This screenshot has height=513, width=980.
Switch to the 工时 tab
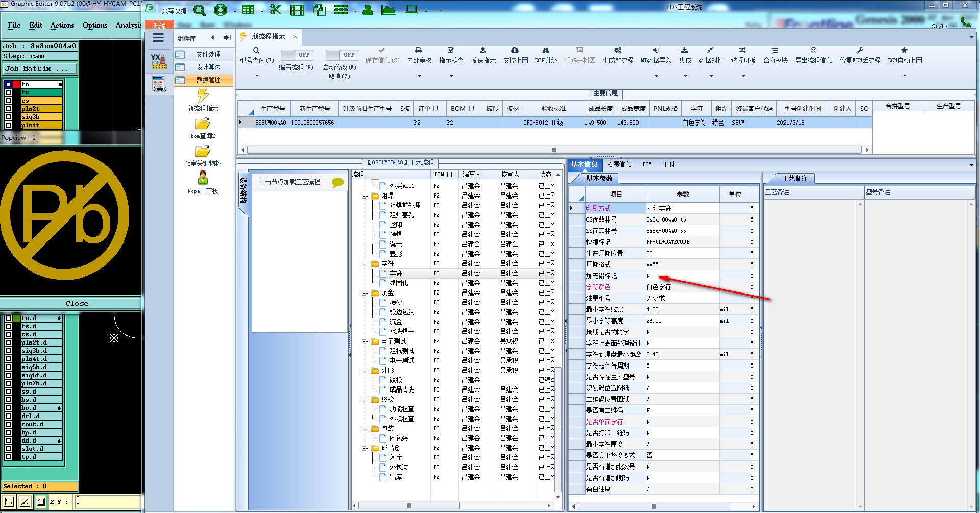pyautogui.click(x=668, y=164)
